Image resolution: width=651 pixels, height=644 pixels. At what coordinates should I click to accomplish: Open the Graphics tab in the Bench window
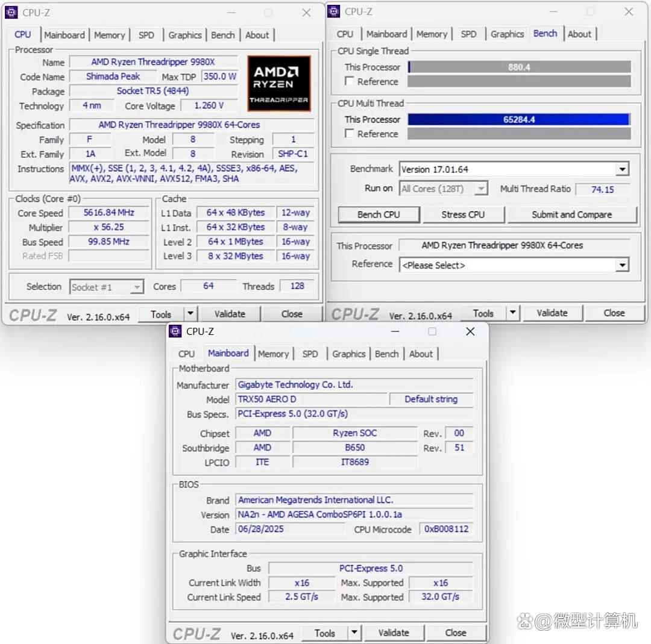click(x=507, y=34)
